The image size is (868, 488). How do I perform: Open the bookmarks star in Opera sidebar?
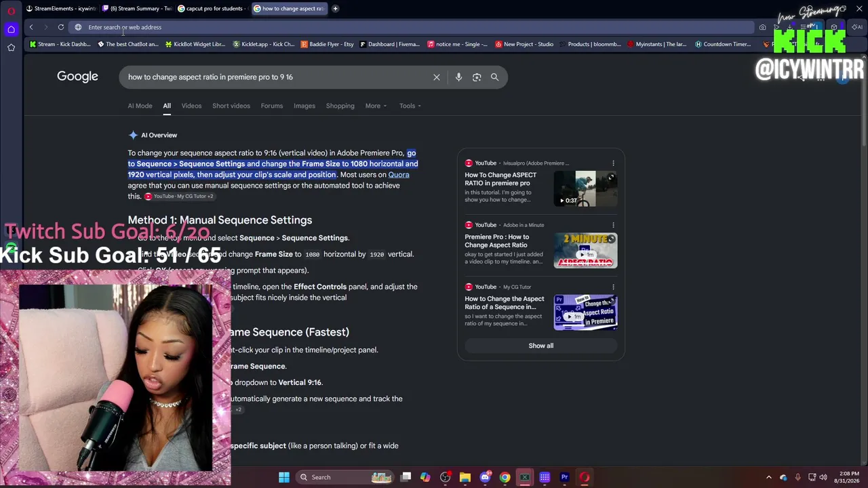pyautogui.click(x=11, y=47)
